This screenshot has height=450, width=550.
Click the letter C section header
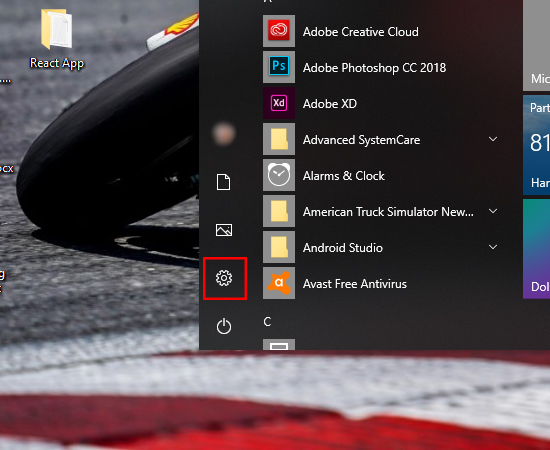(x=267, y=322)
